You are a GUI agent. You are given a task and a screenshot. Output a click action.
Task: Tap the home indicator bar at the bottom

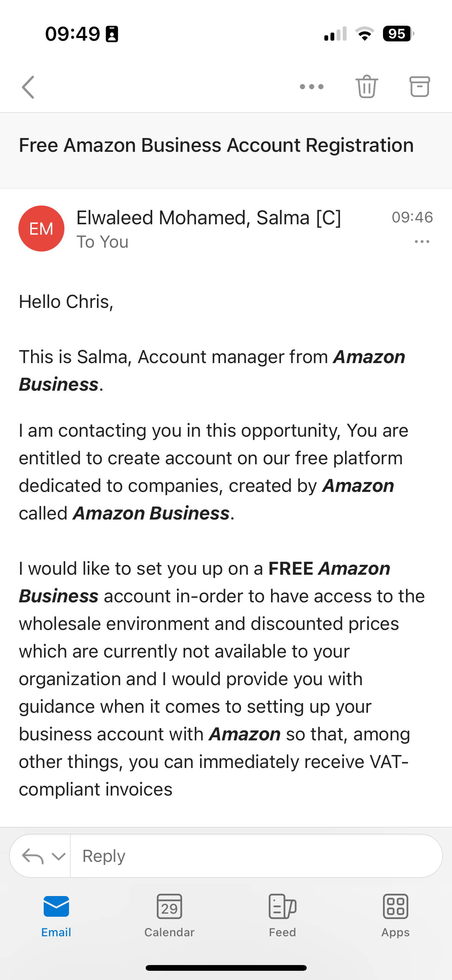click(x=226, y=968)
